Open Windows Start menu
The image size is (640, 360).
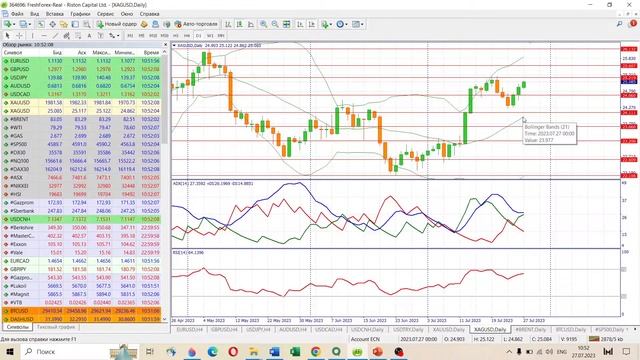pyautogui.click(x=10, y=351)
